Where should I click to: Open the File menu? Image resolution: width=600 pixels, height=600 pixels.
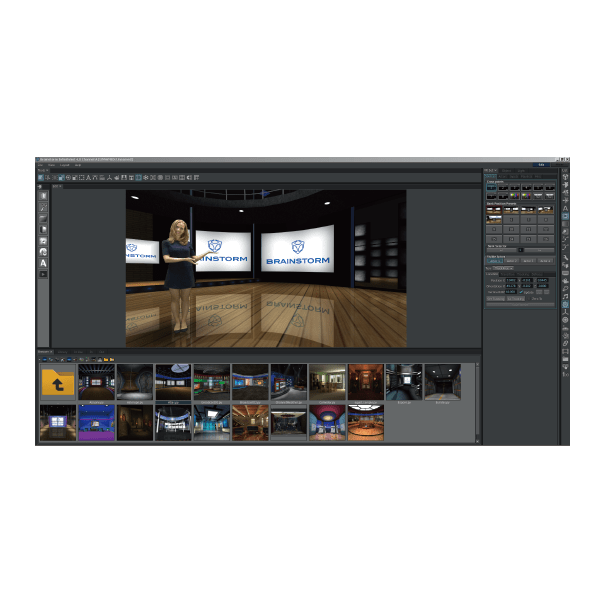[x=41, y=165]
